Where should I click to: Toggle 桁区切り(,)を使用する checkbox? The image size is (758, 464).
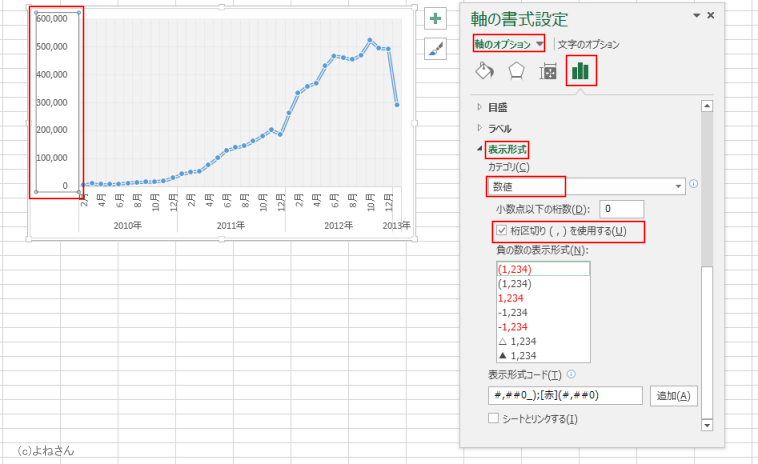[x=502, y=231]
